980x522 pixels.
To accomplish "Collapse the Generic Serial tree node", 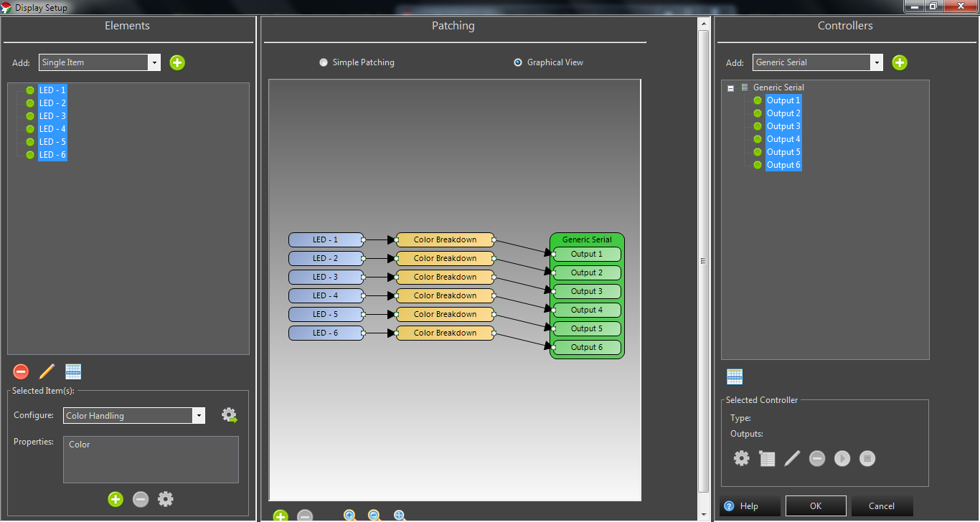I will click(x=731, y=88).
